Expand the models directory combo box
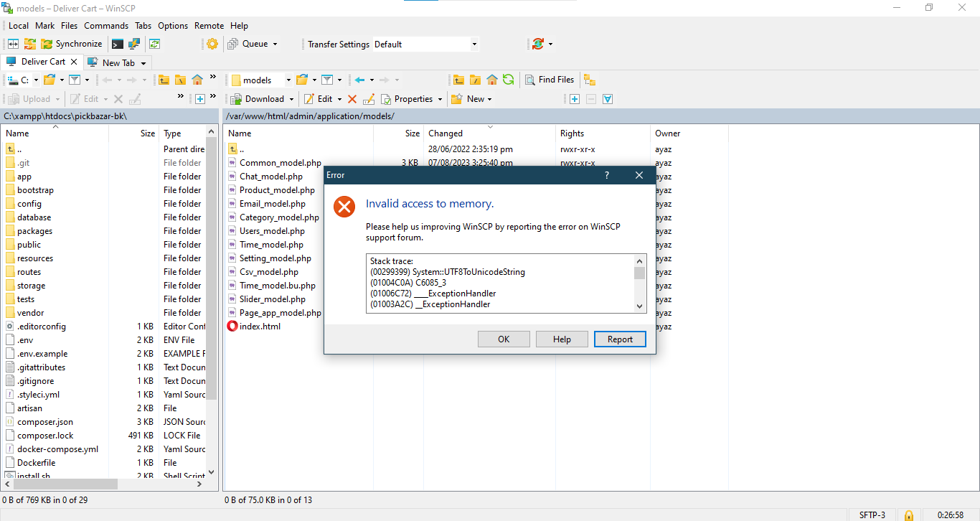The height and width of the screenshot is (521, 980). pyautogui.click(x=289, y=79)
